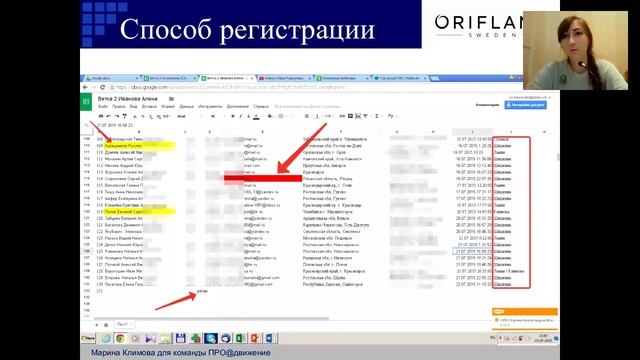Click the horizontal scrollbar of the sheet
Image resolution: width=640 pixels, height=360 pixels.
(x=211, y=318)
